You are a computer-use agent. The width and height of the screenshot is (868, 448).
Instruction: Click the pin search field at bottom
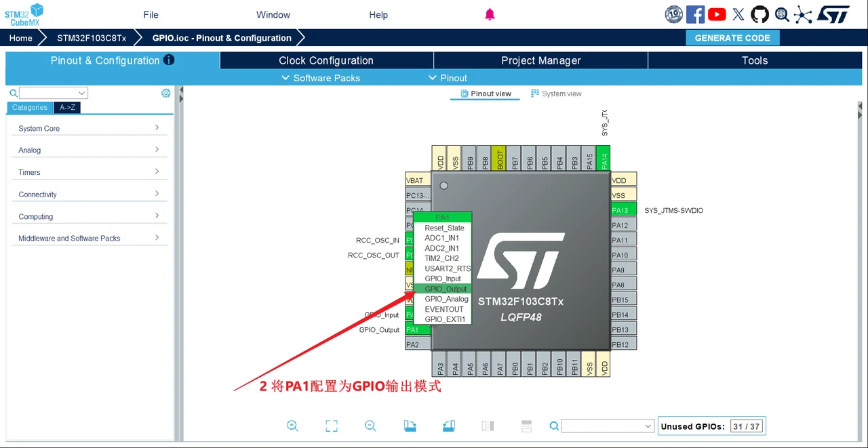coord(607,426)
